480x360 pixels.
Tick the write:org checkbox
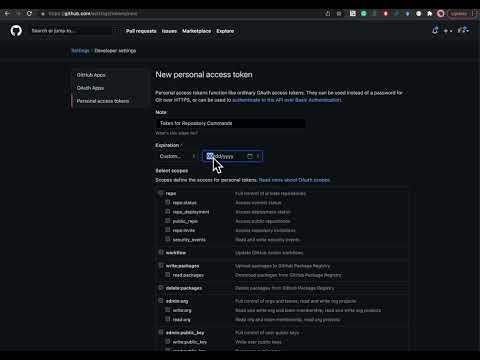pos(168,310)
